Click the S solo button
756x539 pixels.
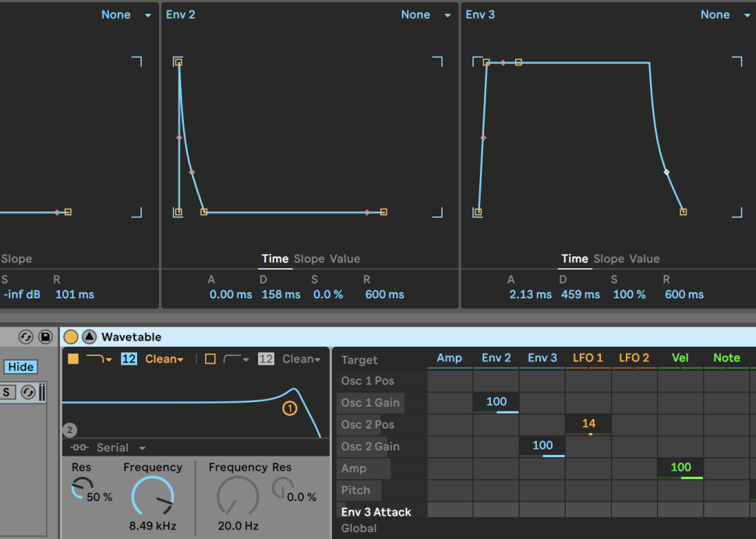pos(7,392)
